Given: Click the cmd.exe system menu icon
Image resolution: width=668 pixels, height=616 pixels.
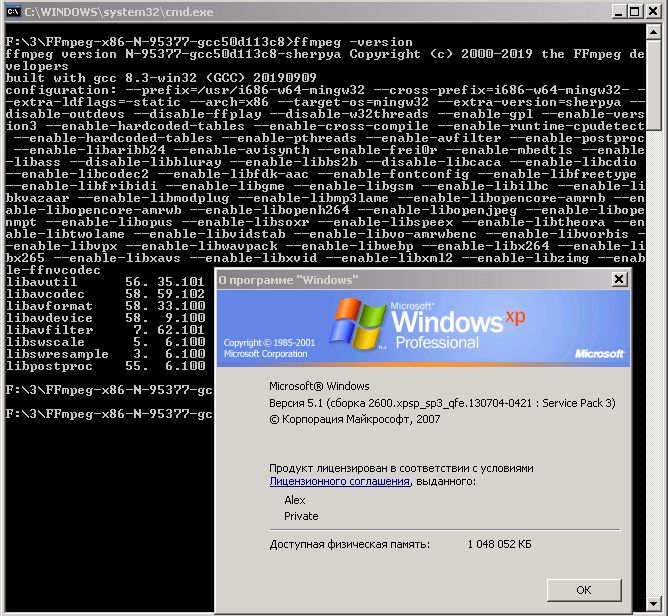Looking at the screenshot, I should tap(14, 12).
